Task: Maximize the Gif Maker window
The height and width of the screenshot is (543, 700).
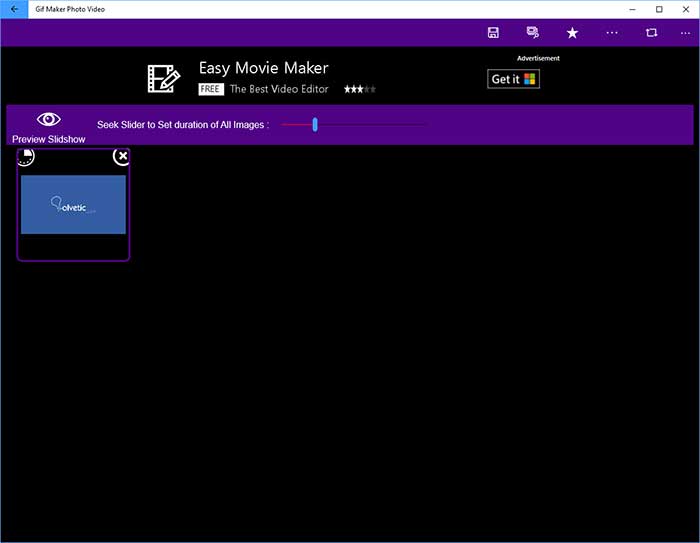Action: click(659, 9)
